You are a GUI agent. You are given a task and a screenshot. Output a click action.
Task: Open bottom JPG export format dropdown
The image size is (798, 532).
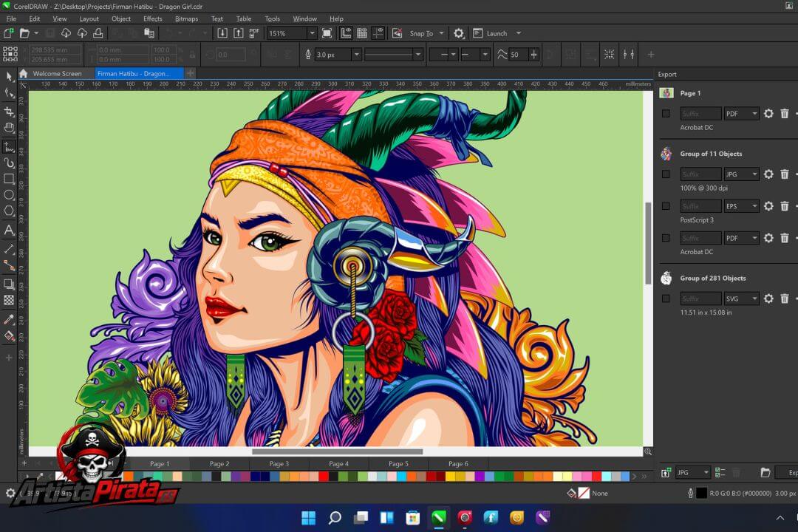click(x=692, y=472)
